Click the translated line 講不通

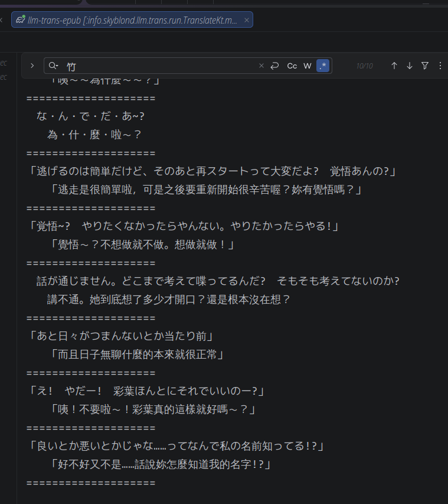pyautogui.click(x=169, y=300)
